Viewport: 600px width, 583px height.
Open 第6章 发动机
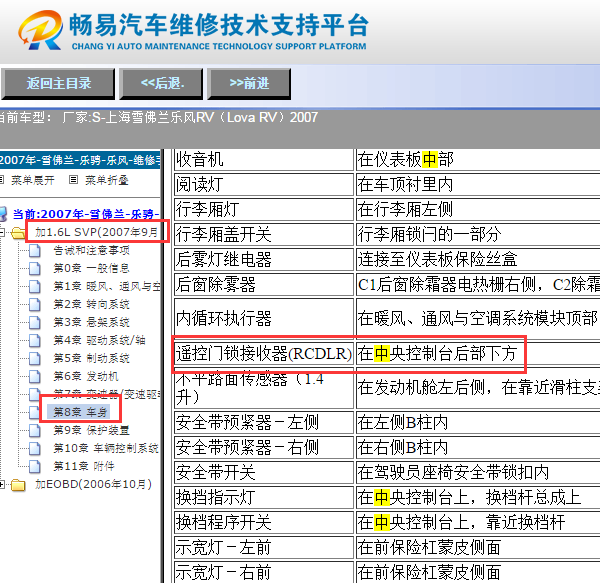click(86, 376)
